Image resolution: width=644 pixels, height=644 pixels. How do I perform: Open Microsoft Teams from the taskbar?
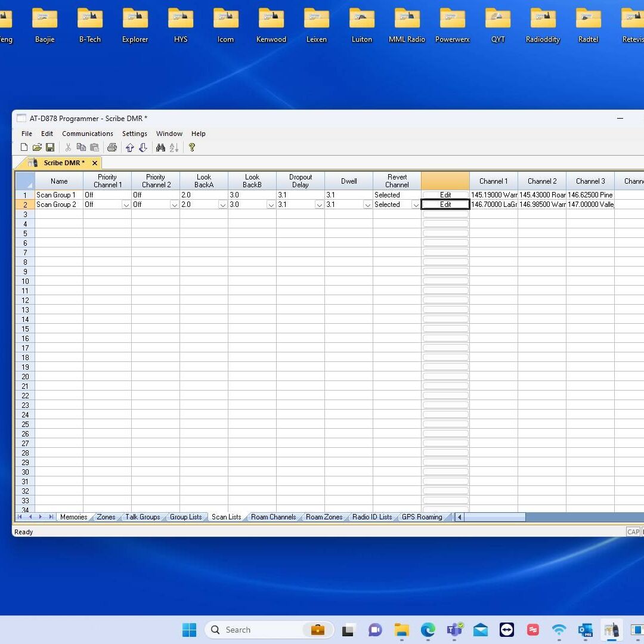[x=454, y=630]
